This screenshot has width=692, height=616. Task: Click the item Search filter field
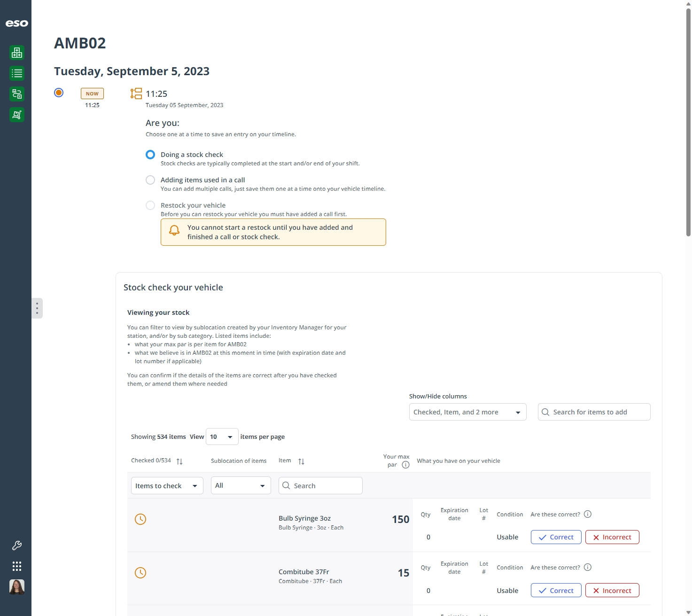point(320,486)
